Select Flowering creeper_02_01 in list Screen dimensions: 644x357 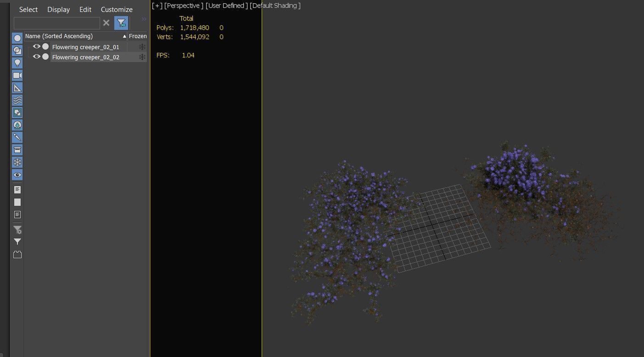(x=86, y=47)
